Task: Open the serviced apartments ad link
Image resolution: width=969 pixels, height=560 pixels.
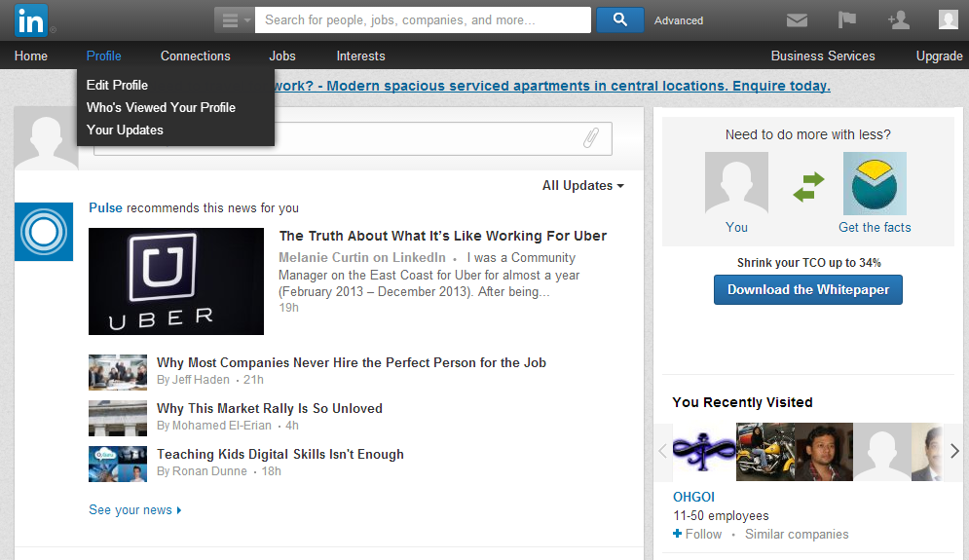Action: 552,86
